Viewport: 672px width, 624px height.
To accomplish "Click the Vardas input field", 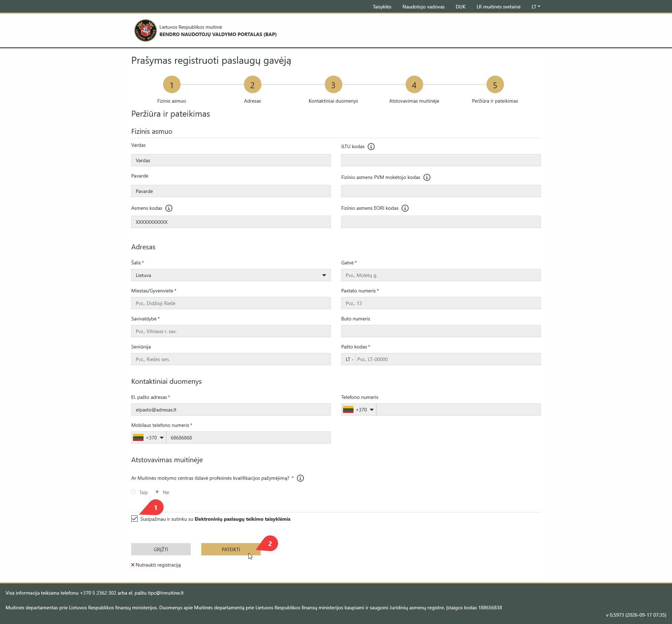I will tap(231, 160).
